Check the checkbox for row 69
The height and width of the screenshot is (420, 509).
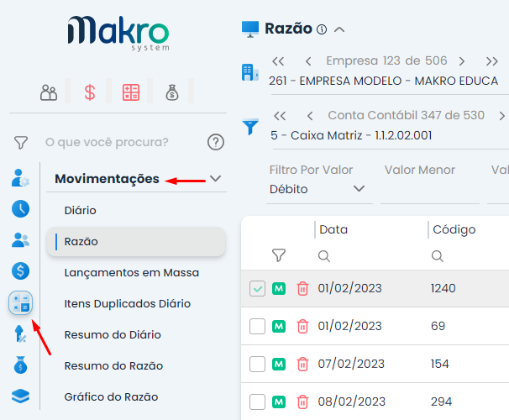coord(257,326)
